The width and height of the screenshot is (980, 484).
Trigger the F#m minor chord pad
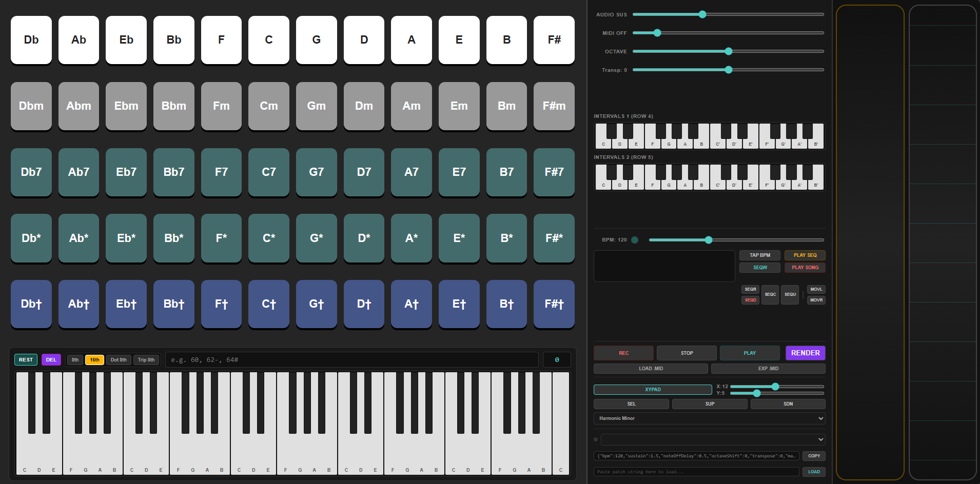click(x=554, y=106)
